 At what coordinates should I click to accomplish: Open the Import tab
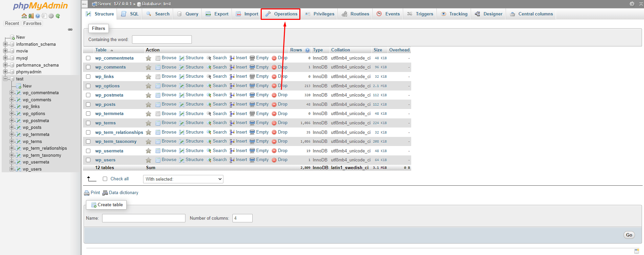point(247,14)
